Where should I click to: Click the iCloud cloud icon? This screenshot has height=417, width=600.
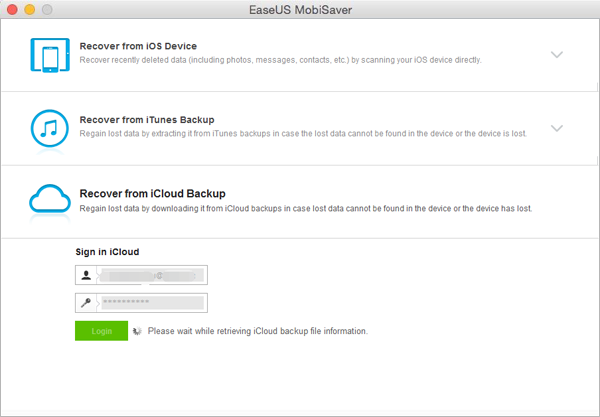tap(50, 201)
